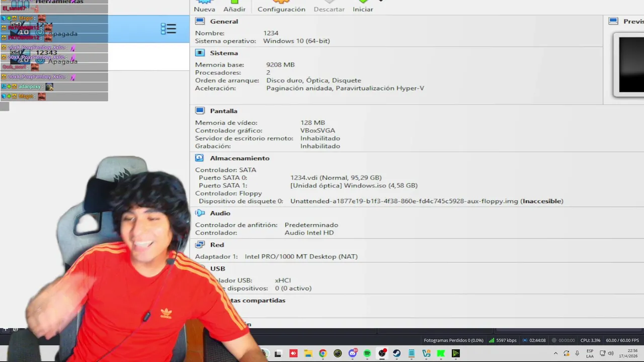The image size is (644, 362).
Task: Click the 02:44:08 streaming timer
Action: click(534, 340)
